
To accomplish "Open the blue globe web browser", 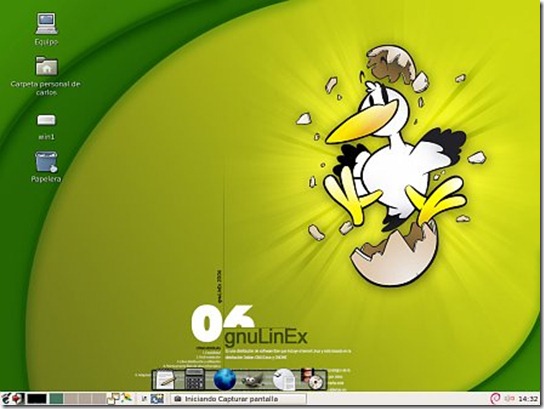I will (225, 379).
